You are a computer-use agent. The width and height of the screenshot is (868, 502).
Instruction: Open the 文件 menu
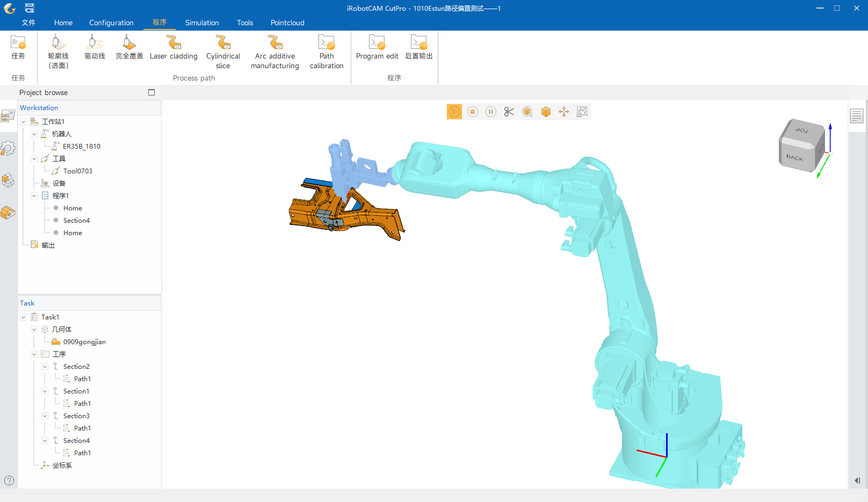[x=28, y=23]
